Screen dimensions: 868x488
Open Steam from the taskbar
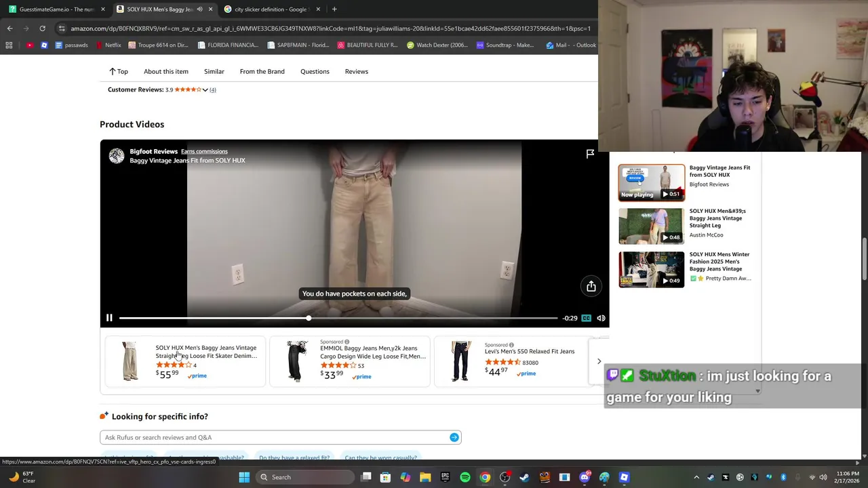524,477
